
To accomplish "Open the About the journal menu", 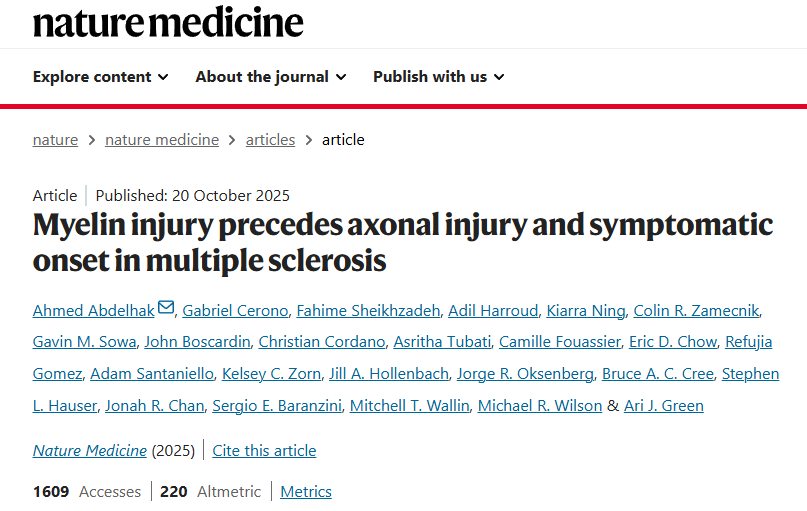I will 270,77.
